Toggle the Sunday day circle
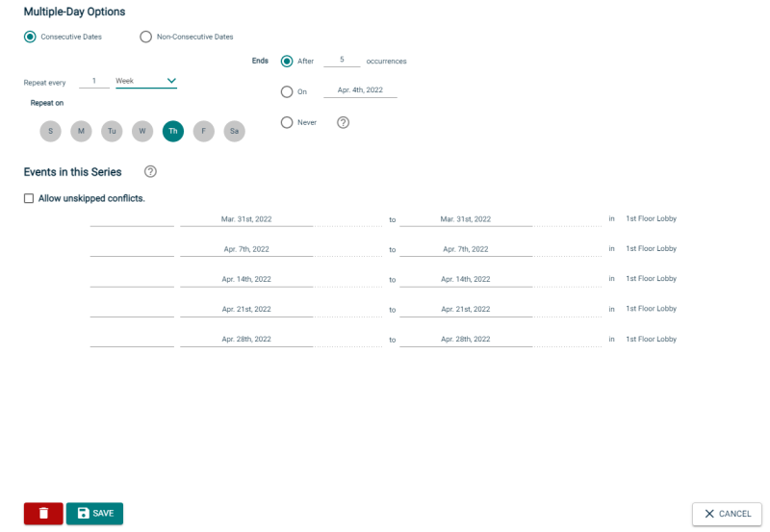 click(51, 131)
